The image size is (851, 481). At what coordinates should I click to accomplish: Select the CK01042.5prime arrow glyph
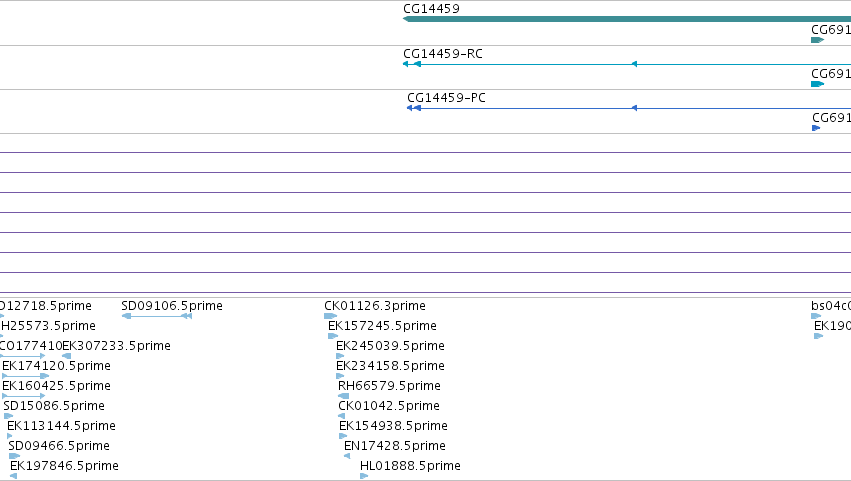(341, 416)
